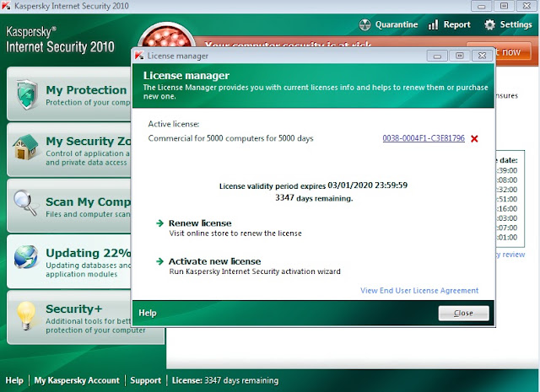Open the Security+ section
This screenshot has height=392, width=540.
(85, 317)
